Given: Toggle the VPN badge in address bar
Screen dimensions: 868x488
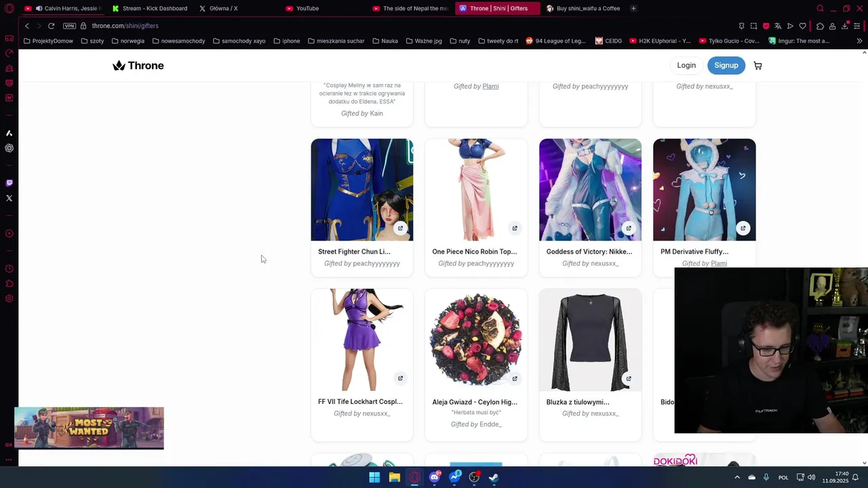Looking at the screenshot, I should click(69, 26).
